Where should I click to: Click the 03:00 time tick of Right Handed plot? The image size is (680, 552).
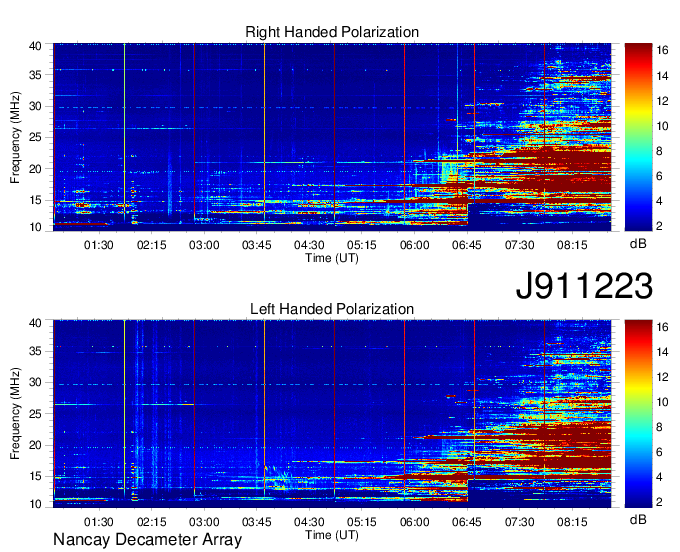coord(204,245)
